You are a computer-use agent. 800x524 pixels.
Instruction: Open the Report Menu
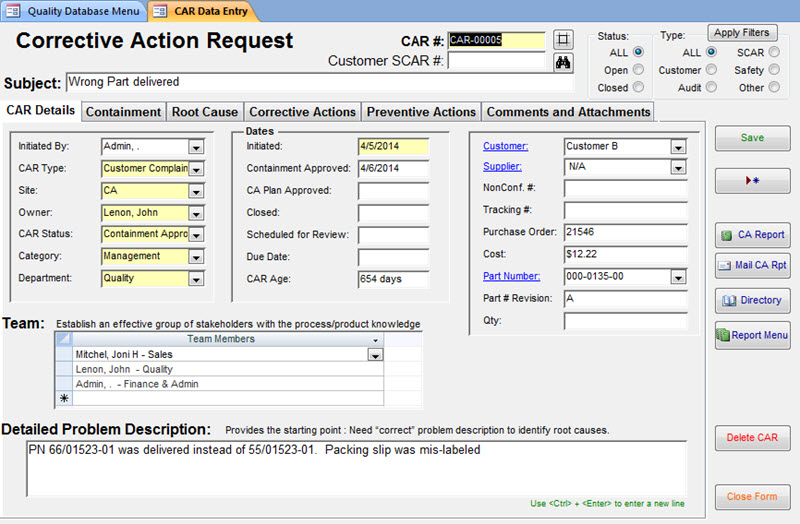coord(753,335)
